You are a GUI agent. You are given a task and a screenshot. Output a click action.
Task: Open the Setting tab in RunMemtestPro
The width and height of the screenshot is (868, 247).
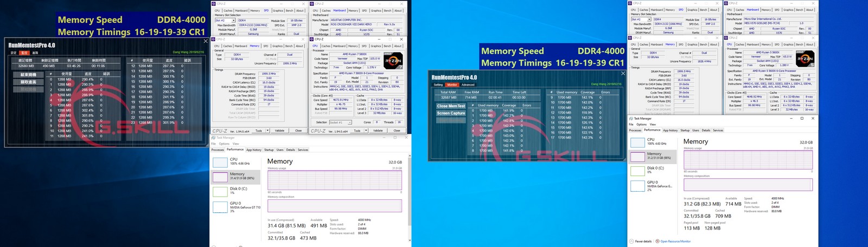[438, 84]
